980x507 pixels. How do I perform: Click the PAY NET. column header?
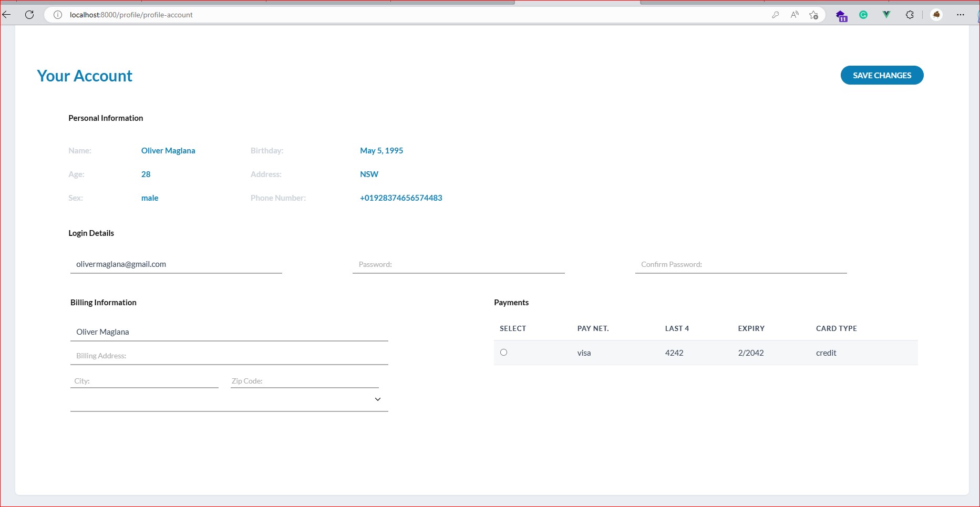[593, 328]
